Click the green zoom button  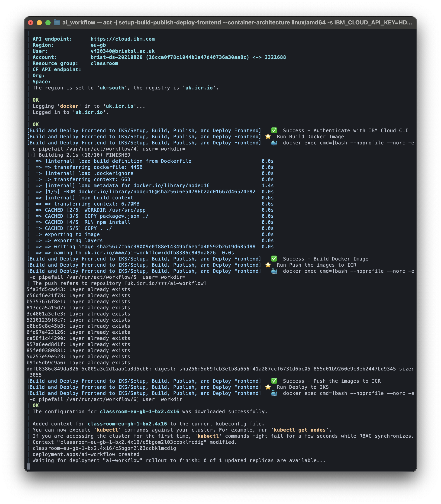click(48, 22)
